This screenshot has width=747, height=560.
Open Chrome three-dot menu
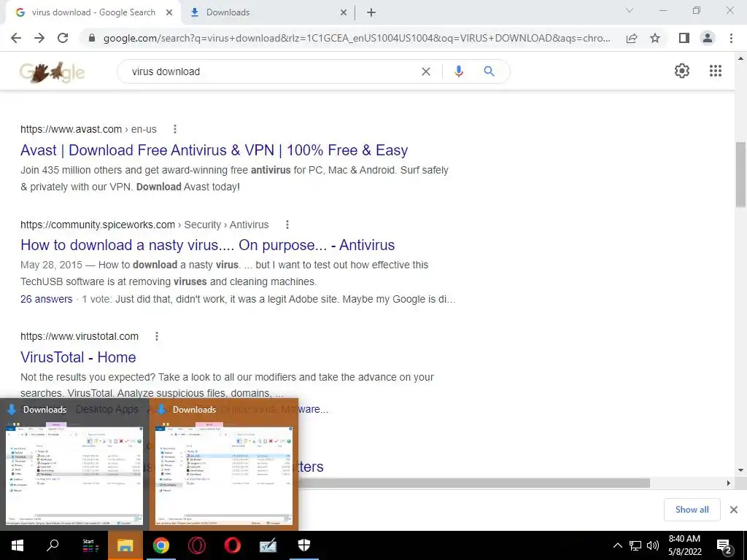point(731,38)
